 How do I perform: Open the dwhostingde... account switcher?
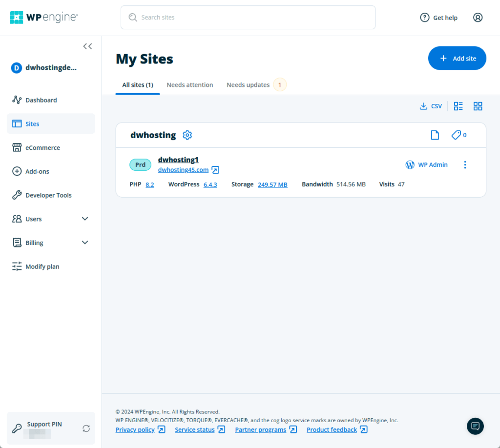tap(44, 67)
